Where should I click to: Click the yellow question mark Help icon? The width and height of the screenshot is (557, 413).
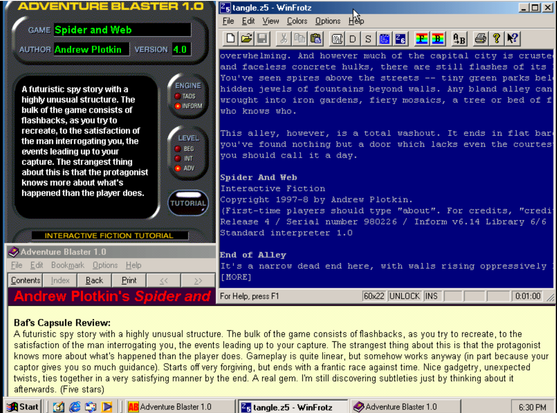click(x=496, y=38)
